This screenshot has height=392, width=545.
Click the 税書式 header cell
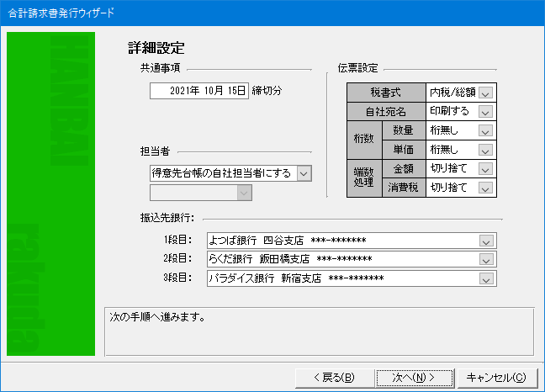[x=386, y=93]
